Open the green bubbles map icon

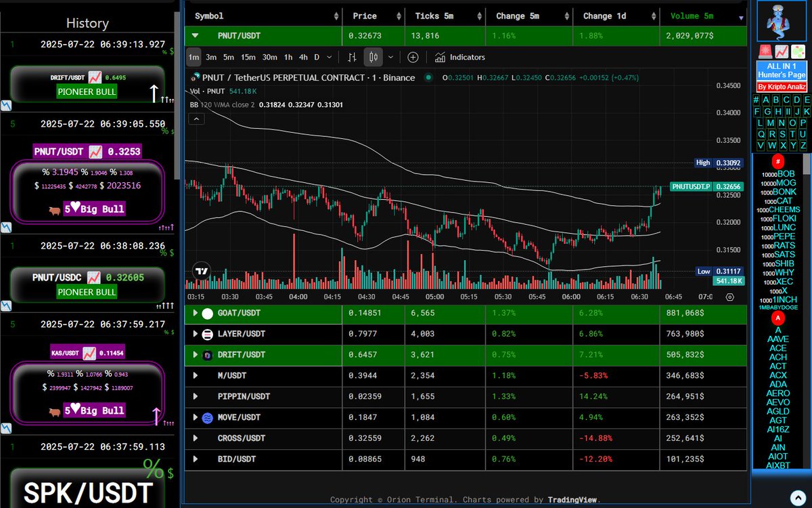click(x=798, y=51)
